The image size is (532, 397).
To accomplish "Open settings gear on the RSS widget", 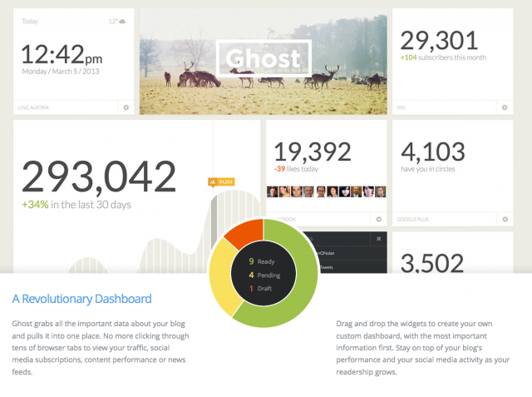I will [505, 107].
